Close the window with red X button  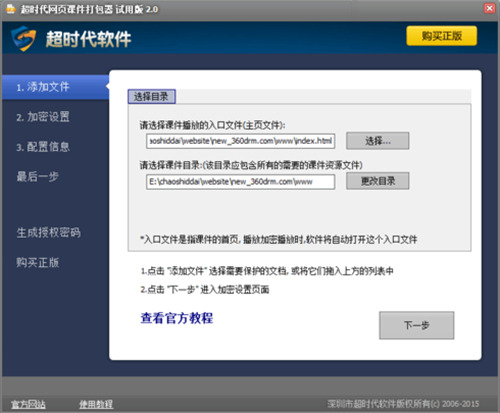(489, 8)
